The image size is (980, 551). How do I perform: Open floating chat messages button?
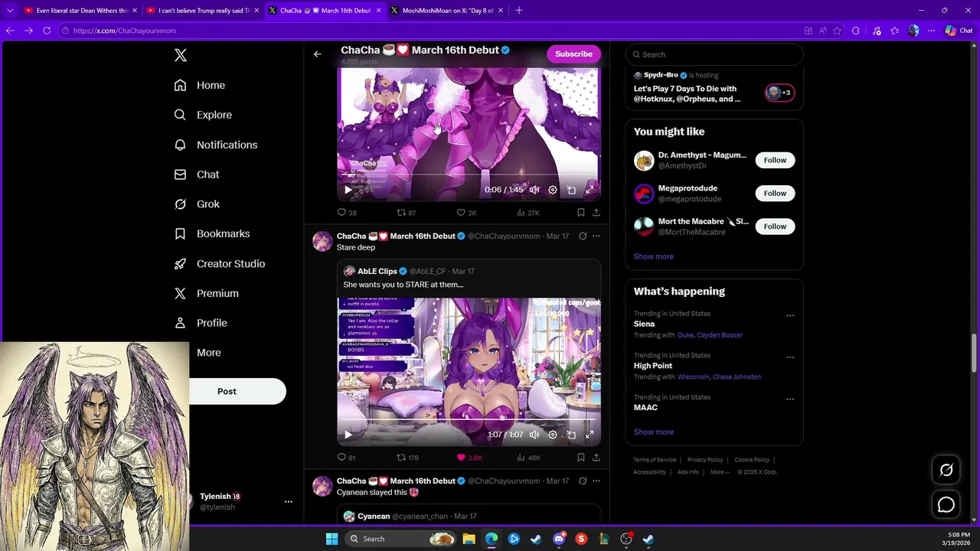(x=946, y=505)
